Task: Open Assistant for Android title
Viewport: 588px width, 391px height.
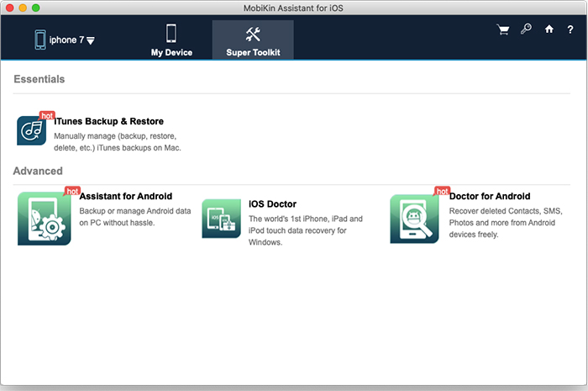Action: 126,196
